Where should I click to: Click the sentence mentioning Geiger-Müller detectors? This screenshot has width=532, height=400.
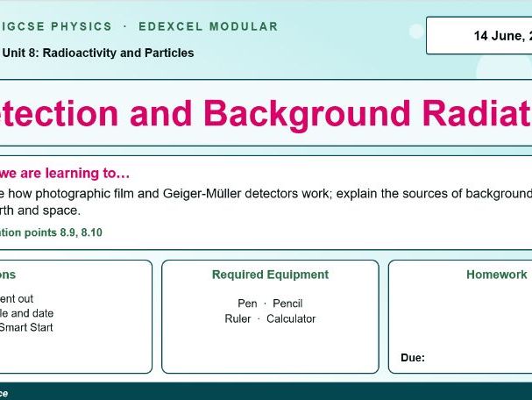click(x=266, y=194)
